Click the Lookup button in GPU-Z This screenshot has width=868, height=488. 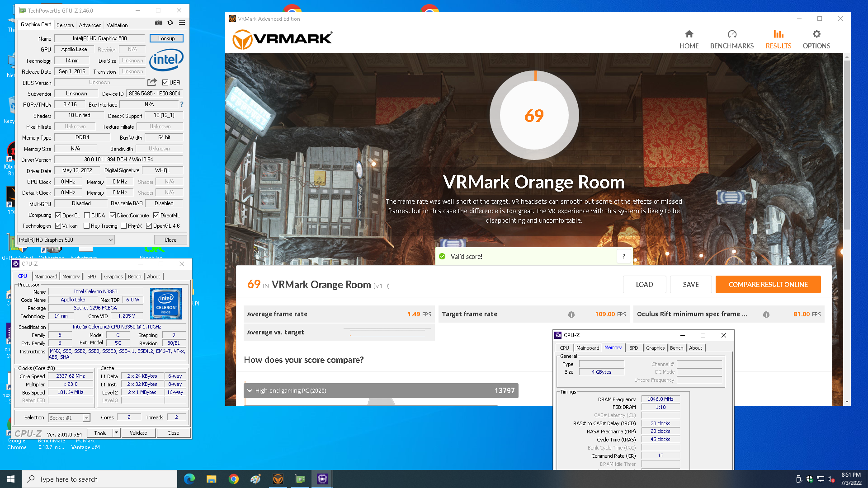point(166,38)
